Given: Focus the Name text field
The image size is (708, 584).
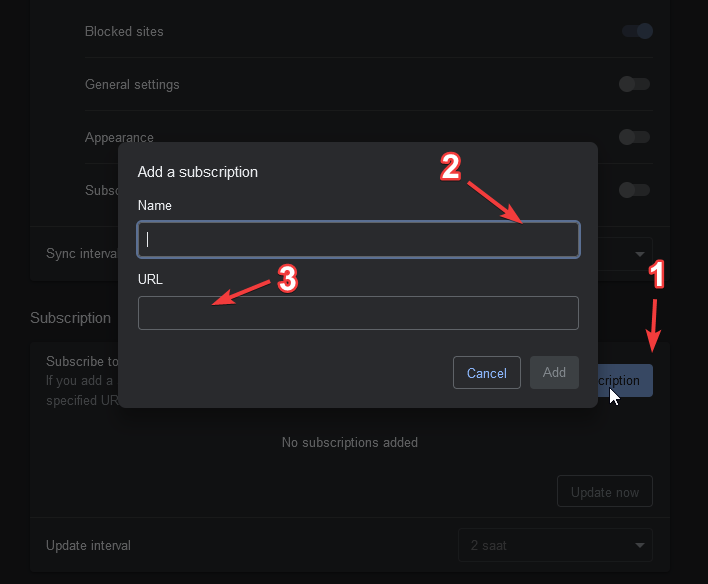Looking at the screenshot, I should pos(358,239).
